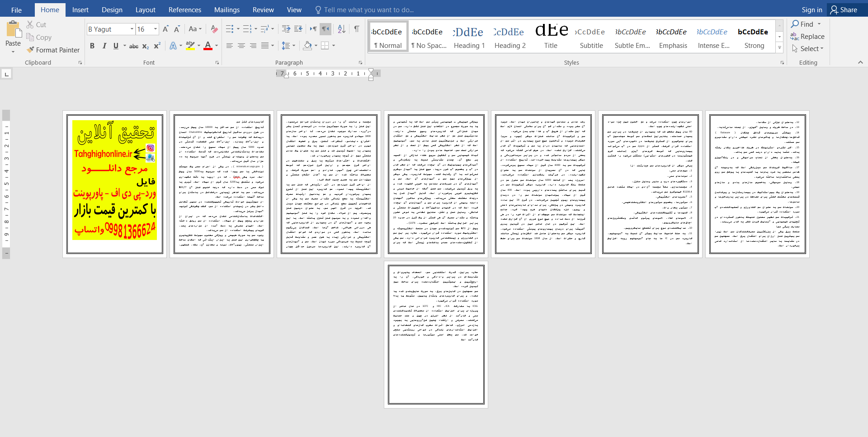Apply strikethrough formatting
This screenshot has height=437, width=868.
(x=134, y=46)
